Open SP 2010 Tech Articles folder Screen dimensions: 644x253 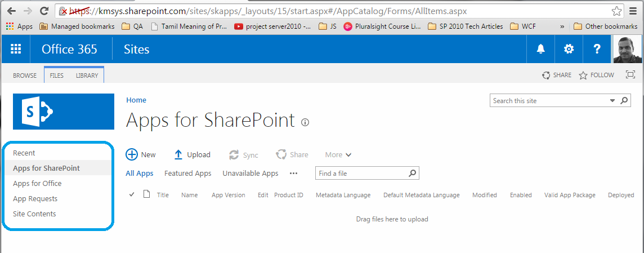[466, 26]
